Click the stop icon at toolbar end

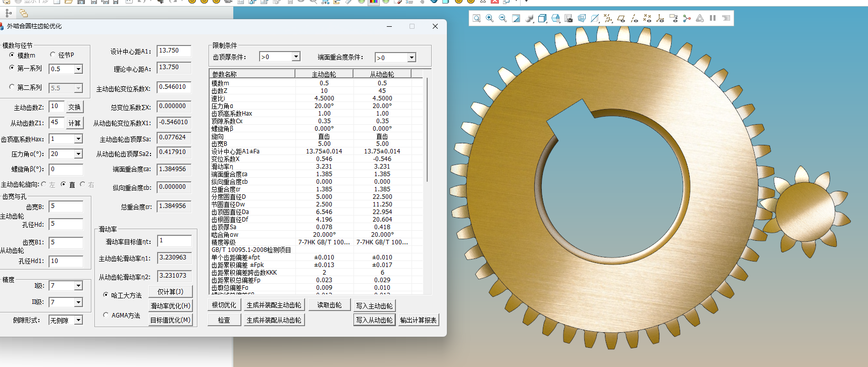coord(726,18)
